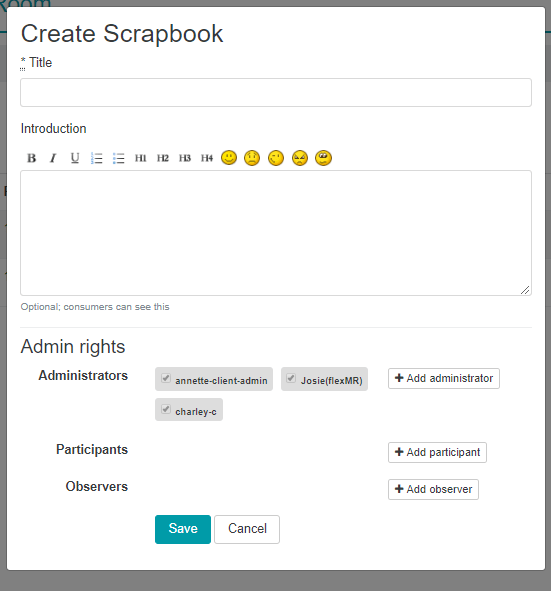Insert the smiling face emoticon
Image resolution: width=551 pixels, height=591 pixels.
[x=229, y=158]
